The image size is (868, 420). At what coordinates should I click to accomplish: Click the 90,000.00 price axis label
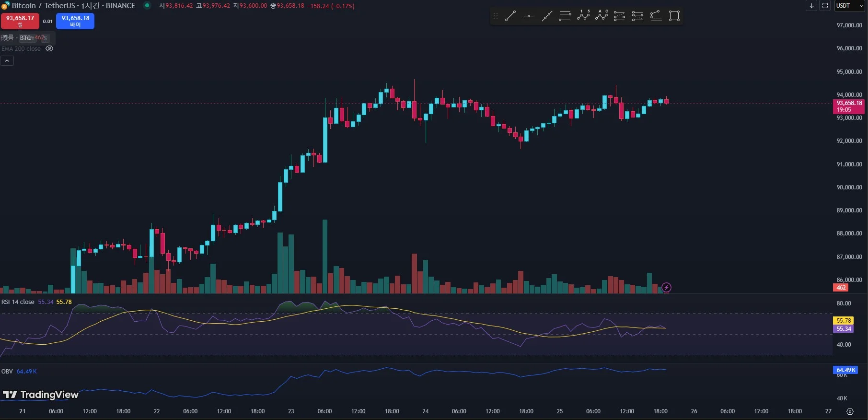[x=849, y=187]
